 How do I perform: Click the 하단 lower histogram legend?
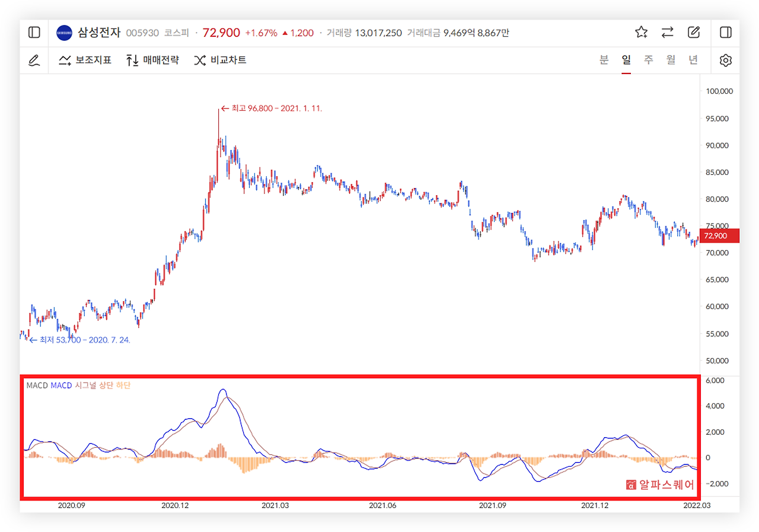(123, 386)
